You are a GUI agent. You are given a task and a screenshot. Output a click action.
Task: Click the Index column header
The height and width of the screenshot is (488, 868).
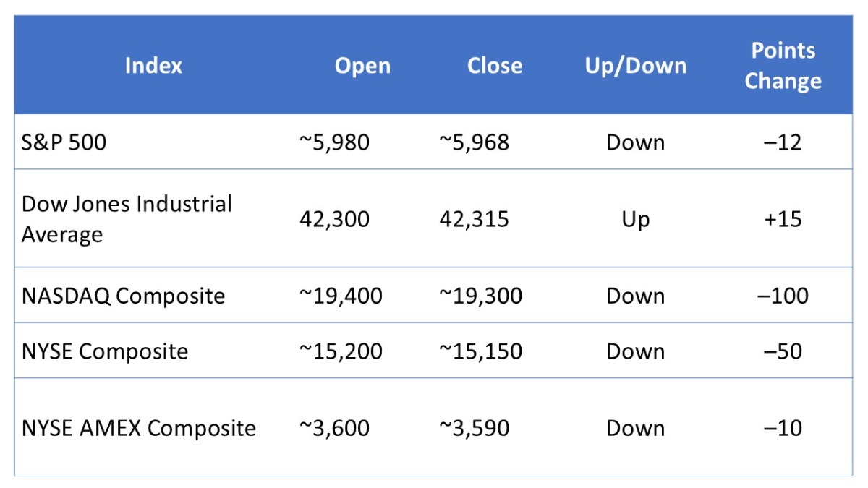pos(153,66)
